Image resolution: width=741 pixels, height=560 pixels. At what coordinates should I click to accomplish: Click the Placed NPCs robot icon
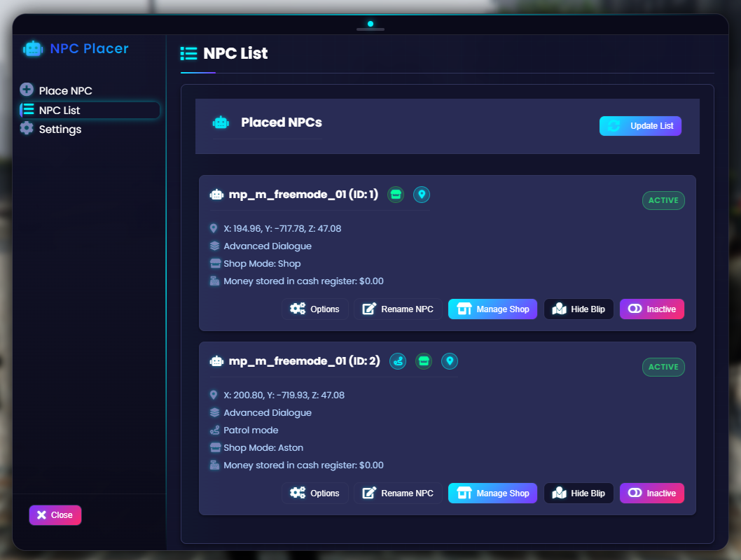221,122
